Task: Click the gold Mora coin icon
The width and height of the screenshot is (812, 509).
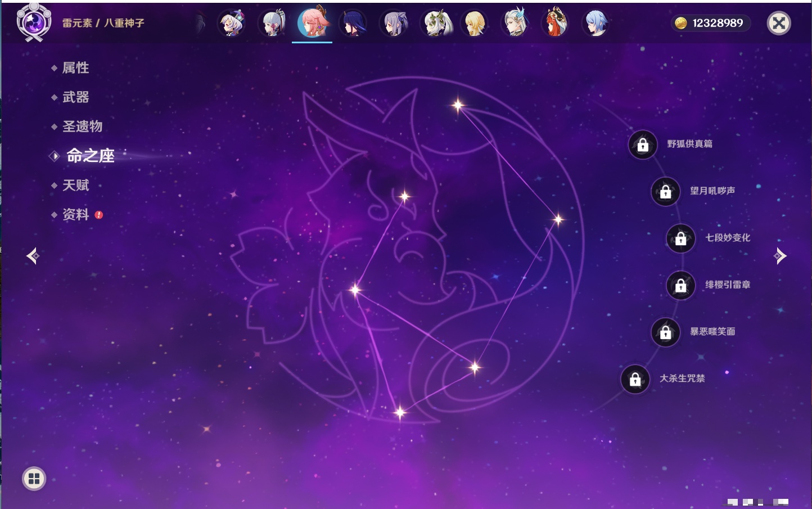Action: (680, 23)
